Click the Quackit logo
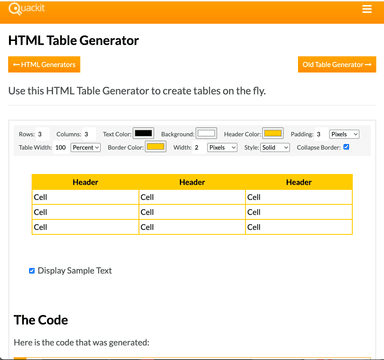The height and width of the screenshot is (360, 384). click(x=27, y=9)
